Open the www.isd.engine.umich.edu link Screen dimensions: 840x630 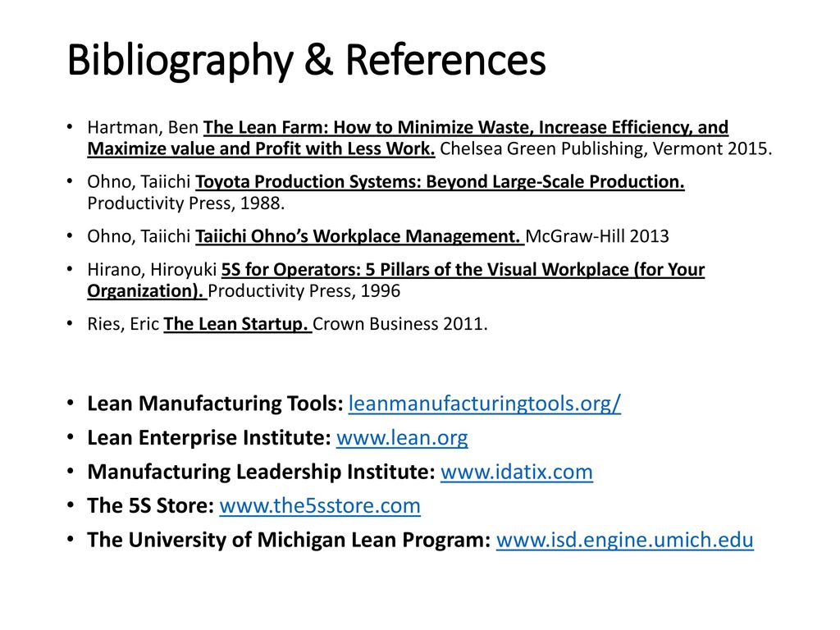(624, 540)
